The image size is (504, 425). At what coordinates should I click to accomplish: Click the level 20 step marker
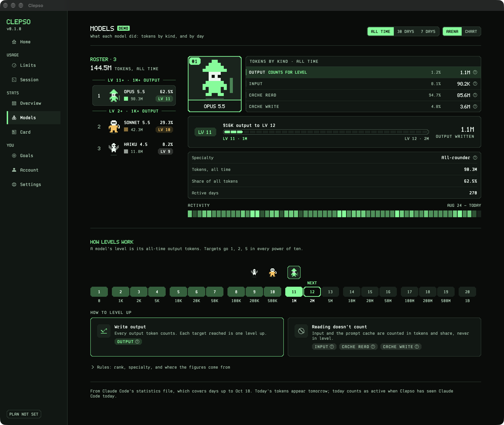[x=467, y=292]
